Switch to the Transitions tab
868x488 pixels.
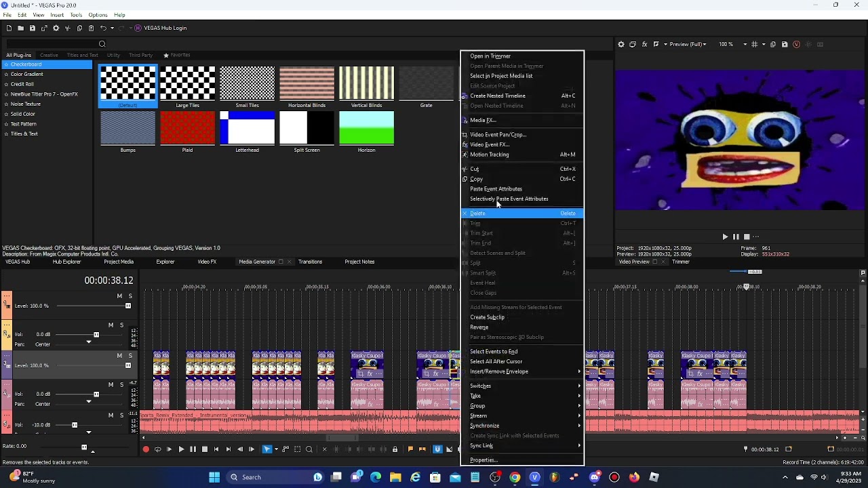click(310, 262)
